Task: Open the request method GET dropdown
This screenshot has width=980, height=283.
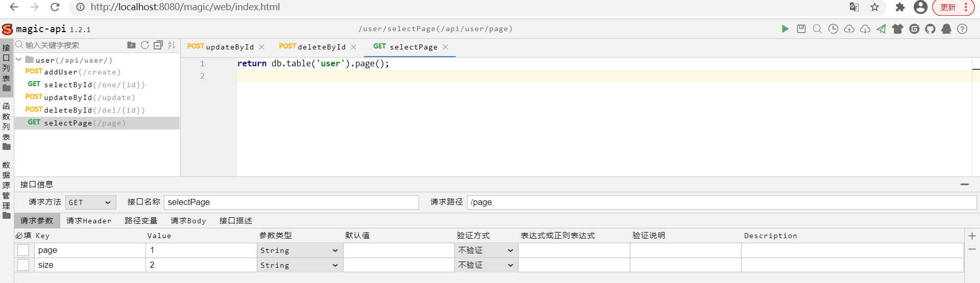Action: coord(90,202)
